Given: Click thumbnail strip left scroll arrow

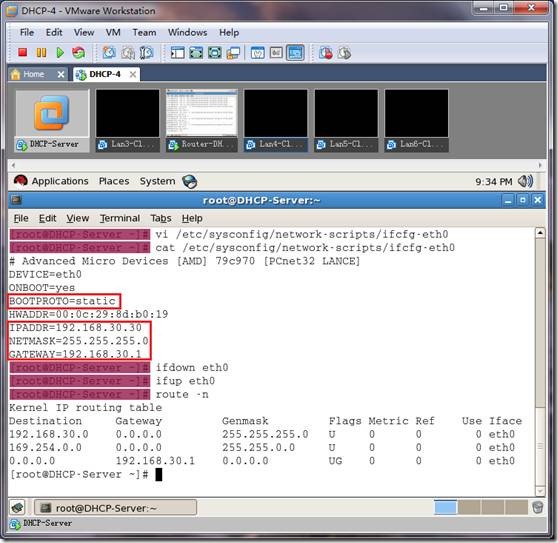Looking at the screenshot, I should 13,165.
